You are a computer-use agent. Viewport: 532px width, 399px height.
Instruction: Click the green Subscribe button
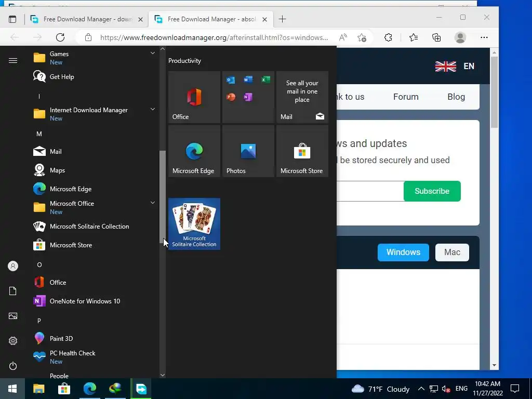432,191
